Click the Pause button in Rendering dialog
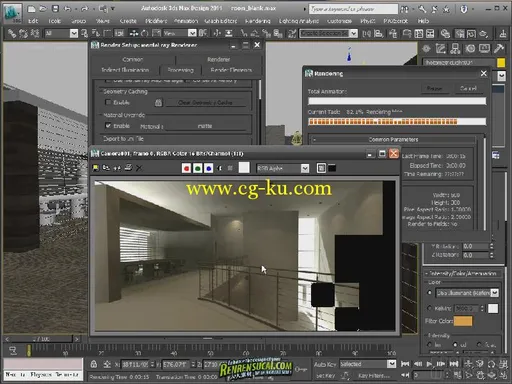Viewport: 512px width, 384px height. click(x=434, y=89)
